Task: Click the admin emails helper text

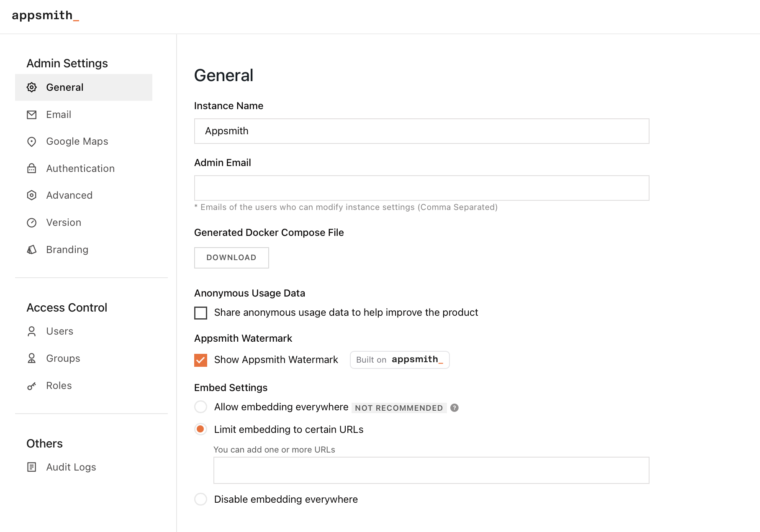Action: pyautogui.click(x=346, y=207)
